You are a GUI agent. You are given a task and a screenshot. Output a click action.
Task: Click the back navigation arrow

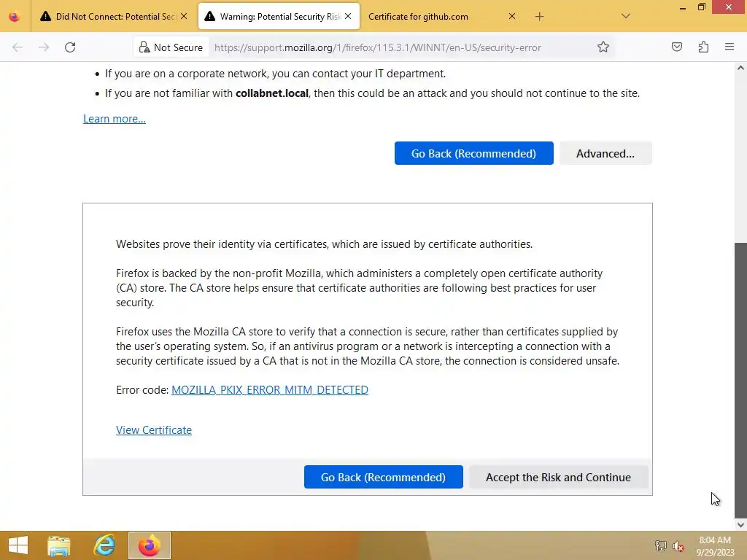[x=18, y=47]
